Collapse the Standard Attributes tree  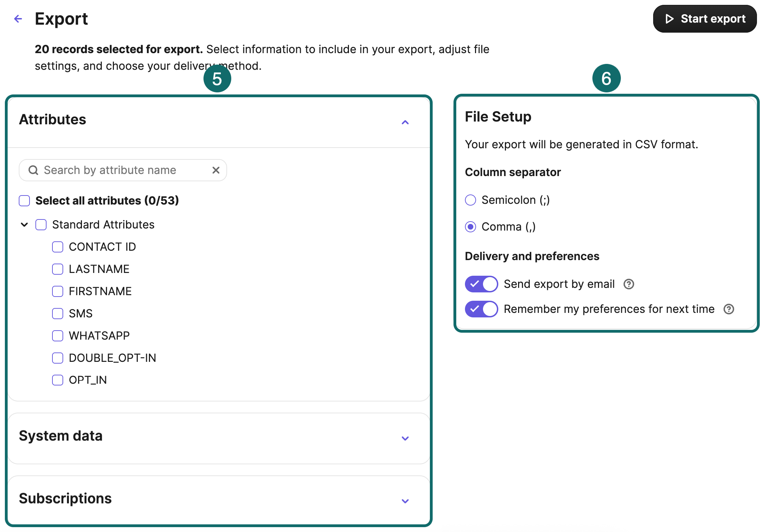(24, 224)
